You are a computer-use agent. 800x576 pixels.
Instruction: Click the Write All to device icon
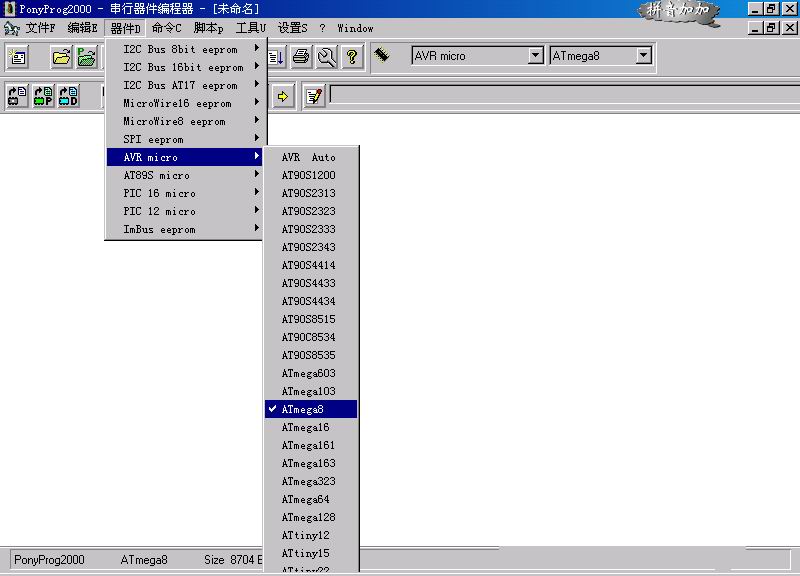(17, 96)
